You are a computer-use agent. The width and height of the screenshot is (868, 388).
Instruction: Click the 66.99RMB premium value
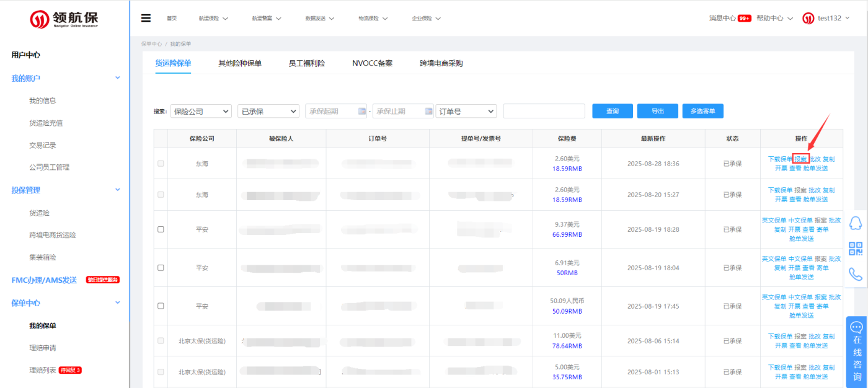(x=567, y=234)
